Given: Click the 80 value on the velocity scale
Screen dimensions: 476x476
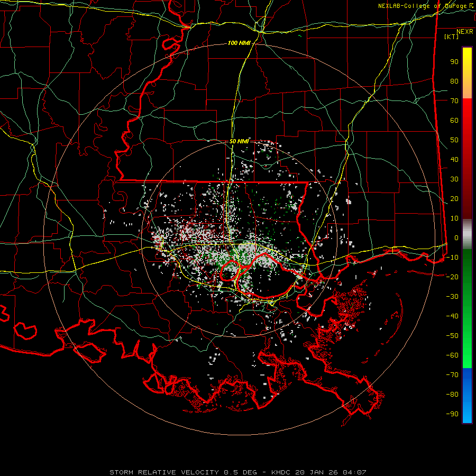Looking at the screenshot, I should (x=454, y=81).
